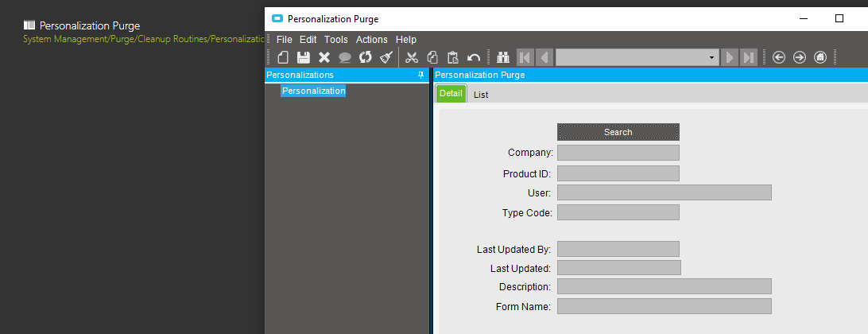The height and width of the screenshot is (334, 868).
Task: Click the Search button
Action: click(618, 132)
